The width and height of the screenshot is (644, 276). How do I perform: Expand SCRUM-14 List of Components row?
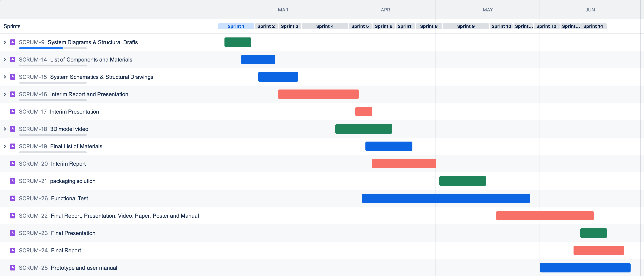5,60
